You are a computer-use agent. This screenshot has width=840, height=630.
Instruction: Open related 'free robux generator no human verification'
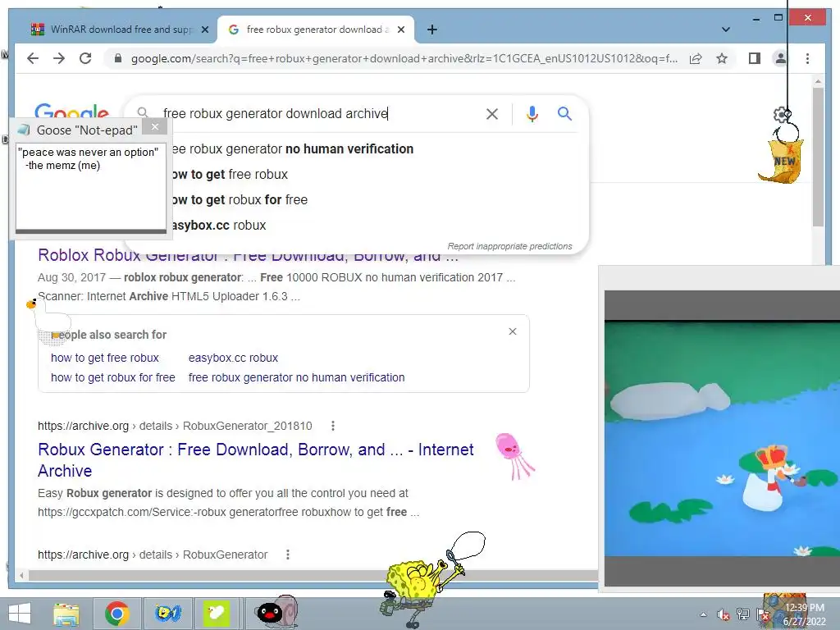click(296, 377)
